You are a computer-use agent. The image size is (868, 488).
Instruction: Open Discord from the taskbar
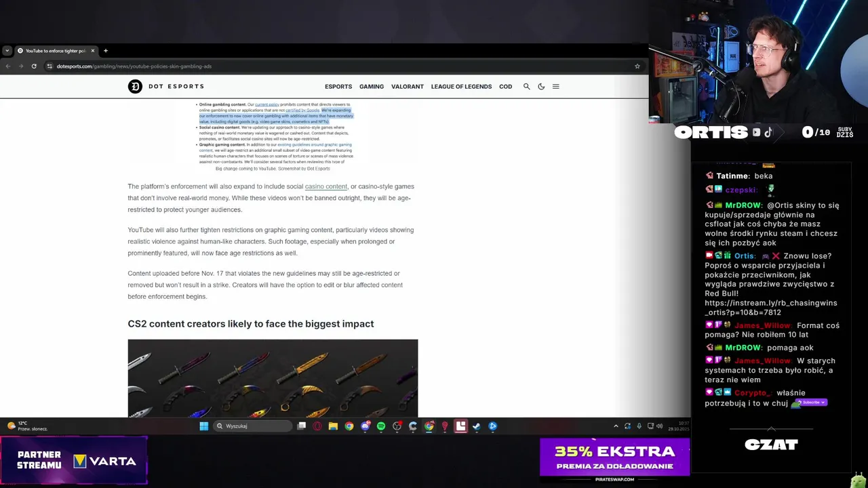click(366, 426)
